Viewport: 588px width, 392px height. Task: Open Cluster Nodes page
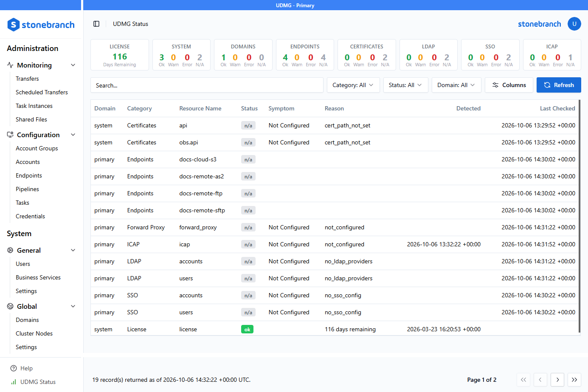(x=34, y=333)
